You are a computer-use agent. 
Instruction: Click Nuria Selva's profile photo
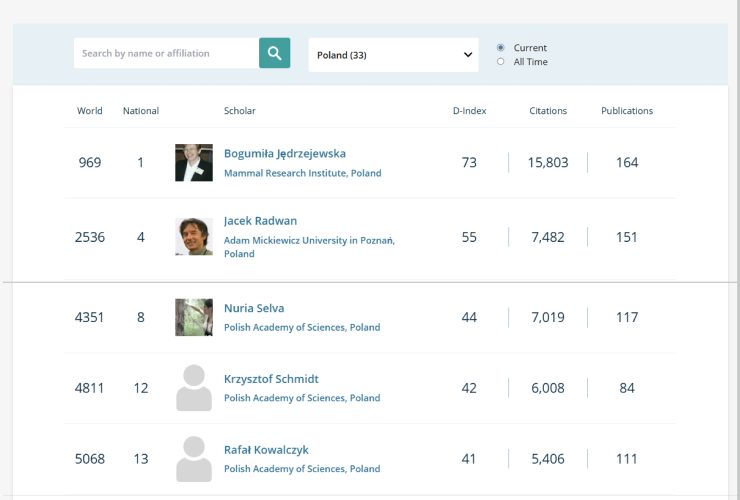(x=193, y=317)
